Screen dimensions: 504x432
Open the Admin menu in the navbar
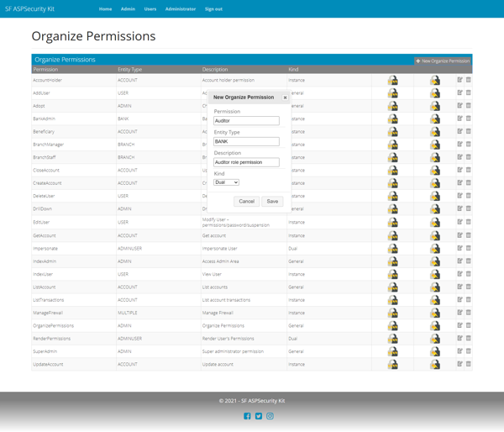tap(128, 9)
